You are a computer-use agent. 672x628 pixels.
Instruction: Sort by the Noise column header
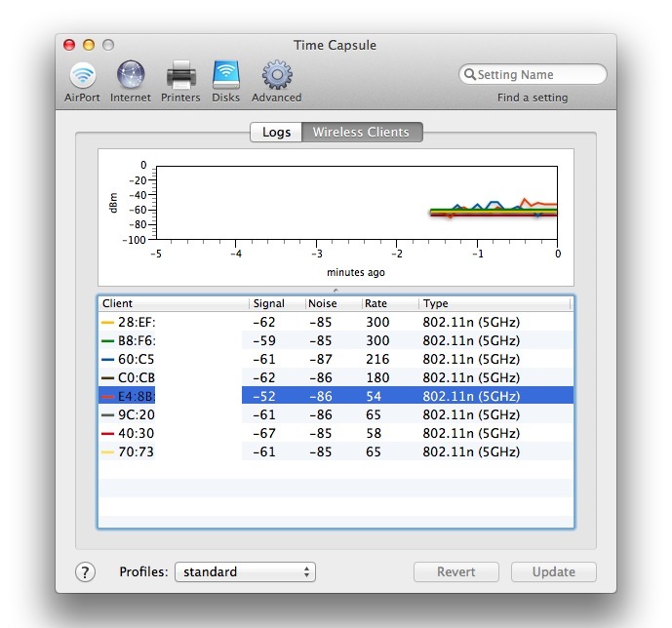tap(334, 303)
